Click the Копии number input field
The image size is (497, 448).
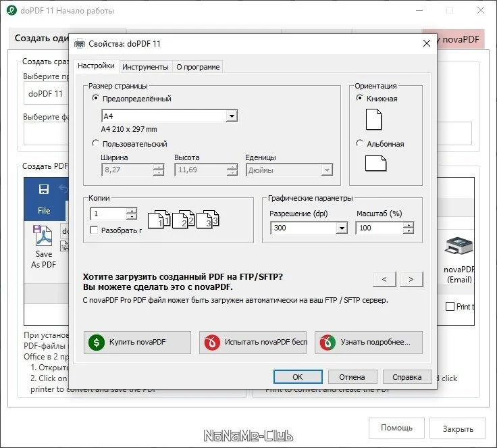109,214
